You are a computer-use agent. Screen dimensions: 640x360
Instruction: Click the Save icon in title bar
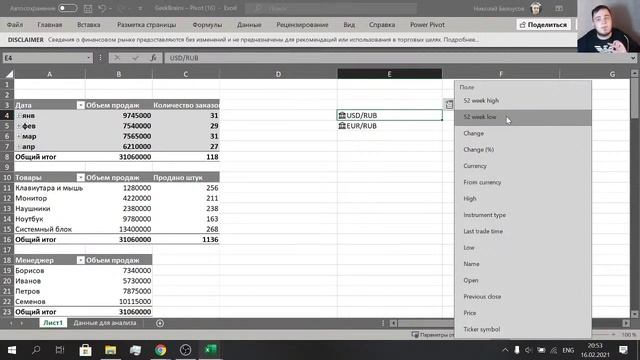point(88,8)
